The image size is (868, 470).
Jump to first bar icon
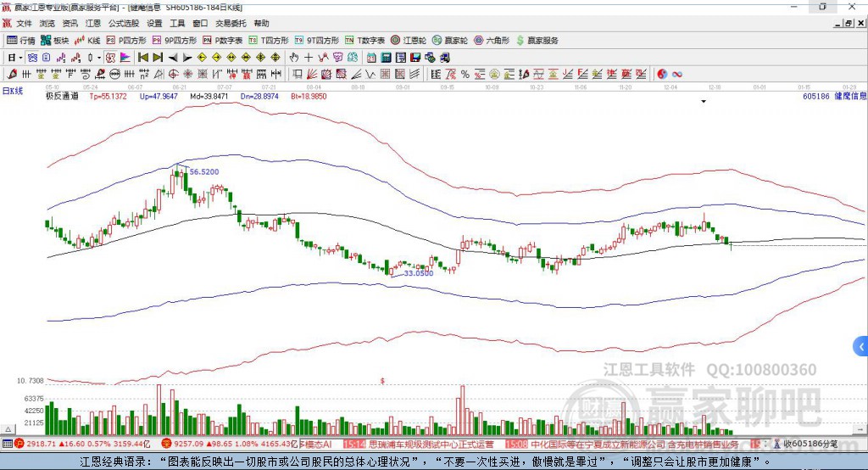142,58
